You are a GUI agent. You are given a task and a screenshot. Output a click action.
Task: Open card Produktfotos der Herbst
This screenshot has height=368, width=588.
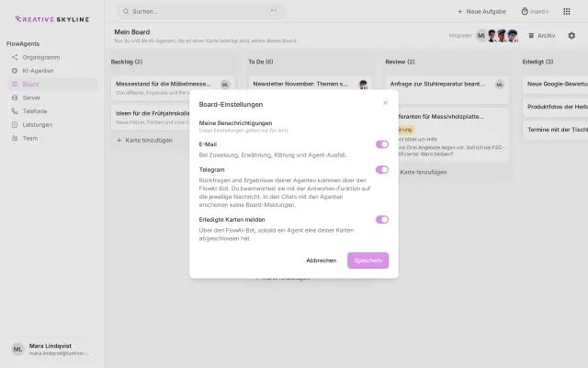coord(555,107)
